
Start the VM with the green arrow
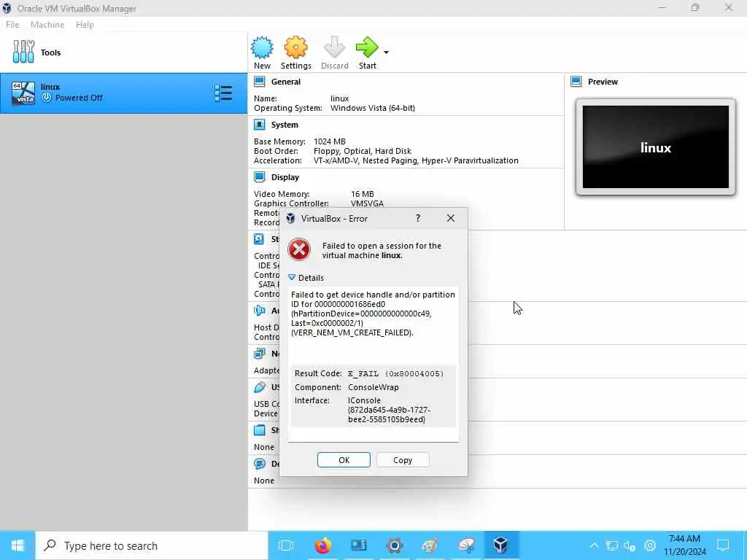[x=366, y=47]
